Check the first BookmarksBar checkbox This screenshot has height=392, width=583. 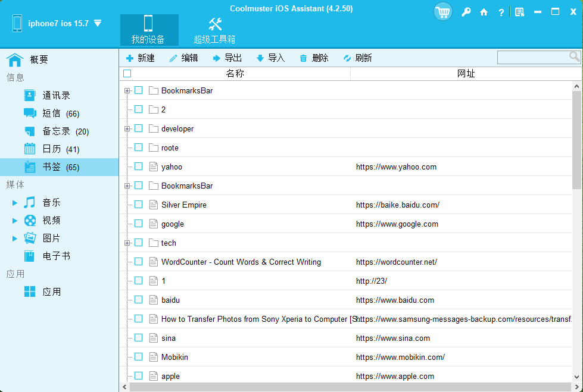click(x=138, y=90)
